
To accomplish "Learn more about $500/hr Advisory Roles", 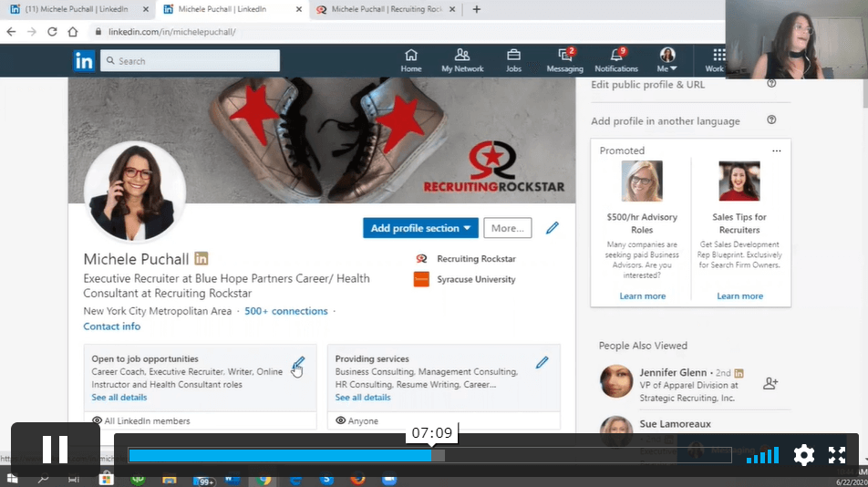I will point(643,296).
